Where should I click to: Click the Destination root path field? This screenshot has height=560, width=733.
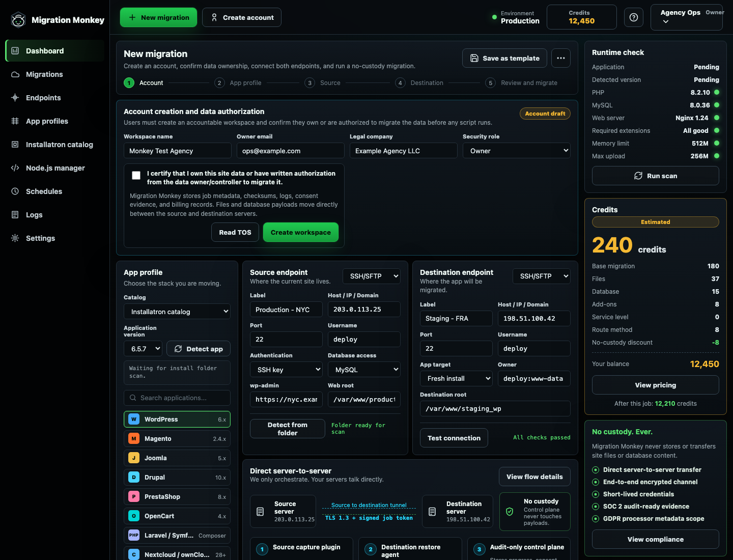(495, 408)
